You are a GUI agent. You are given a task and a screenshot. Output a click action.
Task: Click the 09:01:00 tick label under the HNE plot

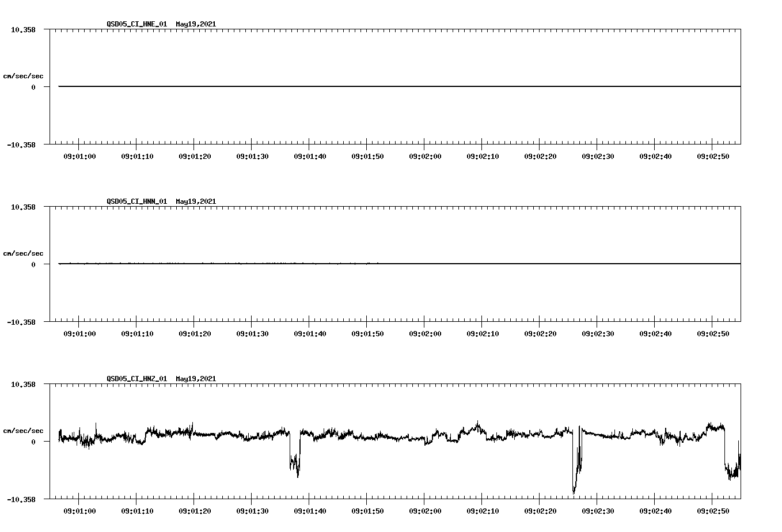[80, 155]
